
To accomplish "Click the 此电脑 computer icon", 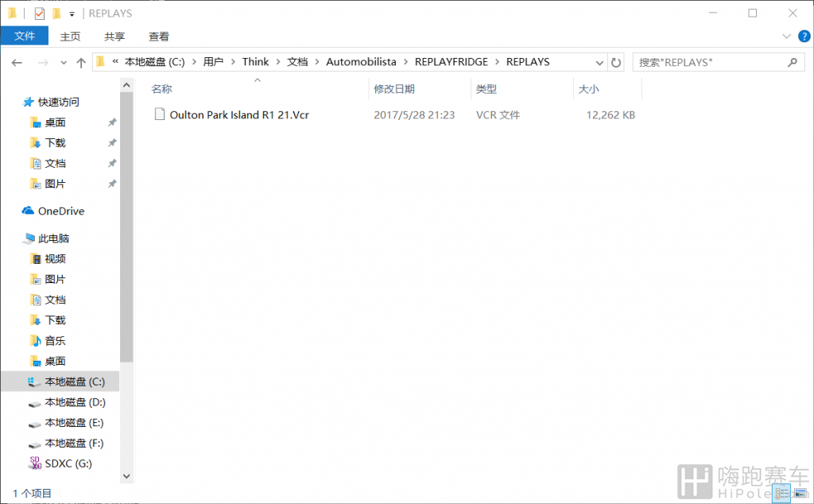I will pos(29,238).
